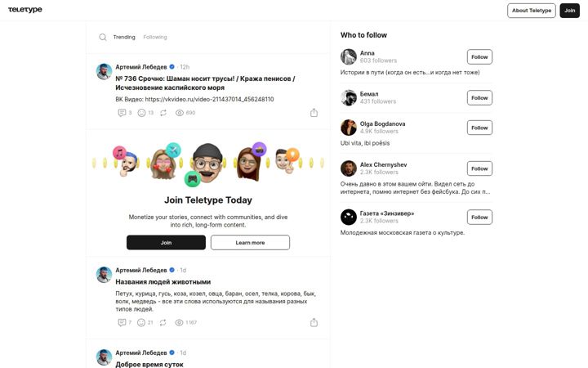Image resolution: width=588 pixels, height=368 pixels.
Task: Click reaction smiley on the №736 post
Action: 141,113
